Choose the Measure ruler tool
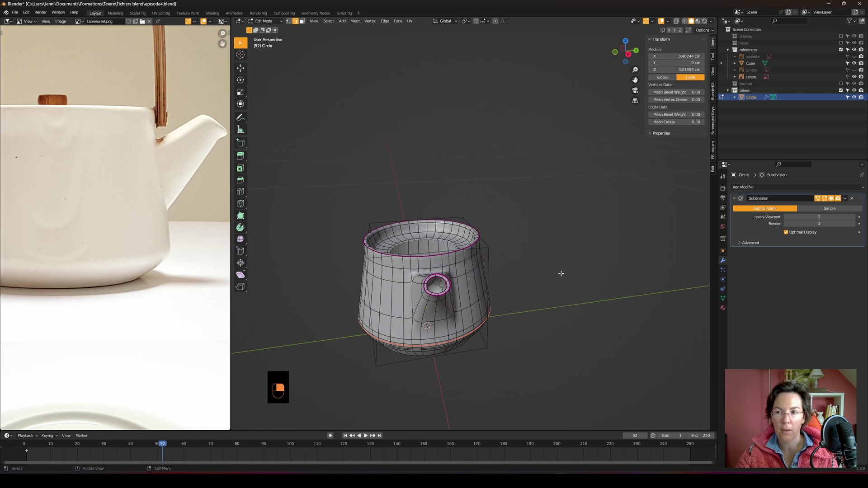Screen dimensions: 868x488 (x=241, y=130)
